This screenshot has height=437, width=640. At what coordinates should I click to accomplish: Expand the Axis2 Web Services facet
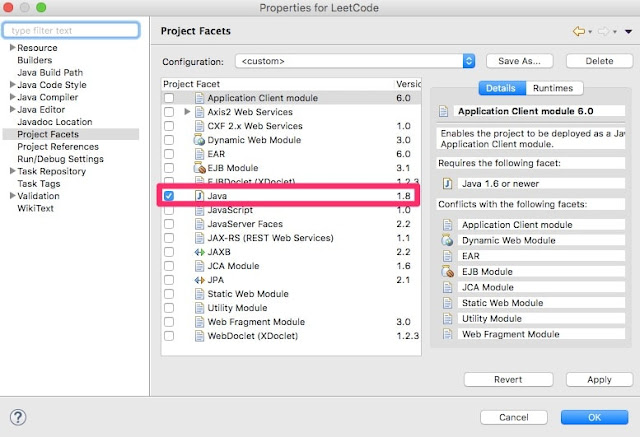[188, 112]
